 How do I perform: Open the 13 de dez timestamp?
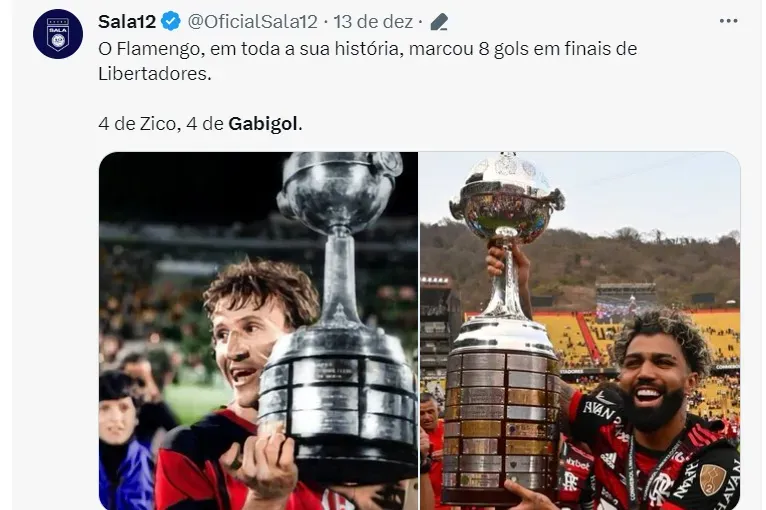(373, 21)
